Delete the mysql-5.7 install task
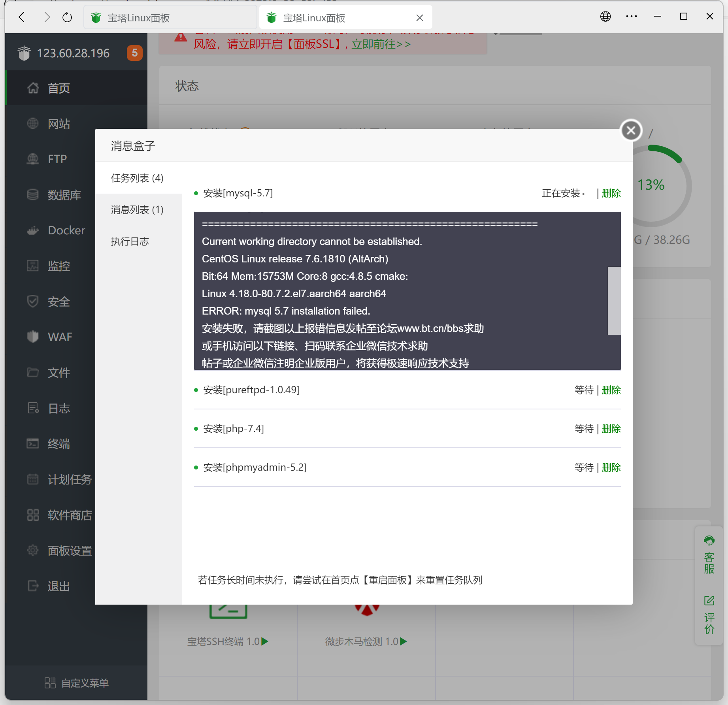 point(611,193)
